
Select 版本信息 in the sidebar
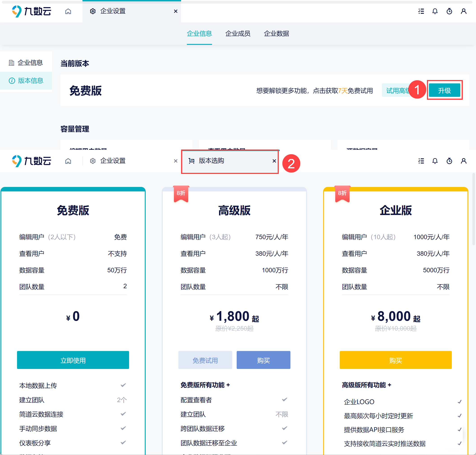click(30, 80)
